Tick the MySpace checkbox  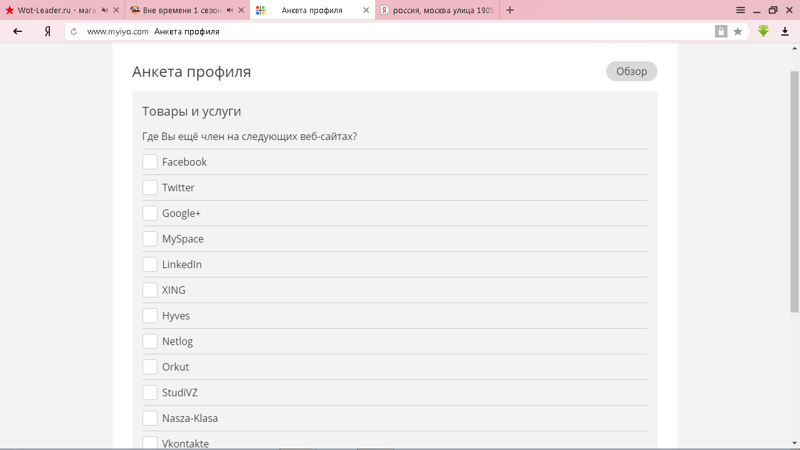click(x=150, y=238)
